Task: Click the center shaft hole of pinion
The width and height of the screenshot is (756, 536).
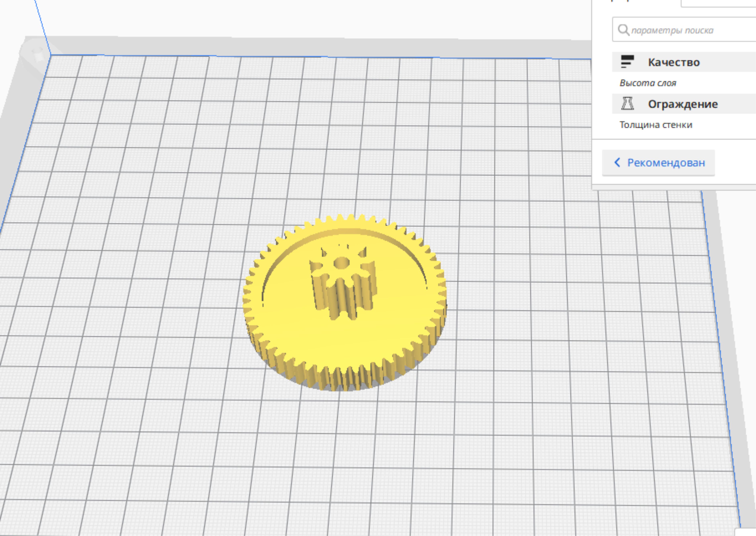Action: click(341, 263)
